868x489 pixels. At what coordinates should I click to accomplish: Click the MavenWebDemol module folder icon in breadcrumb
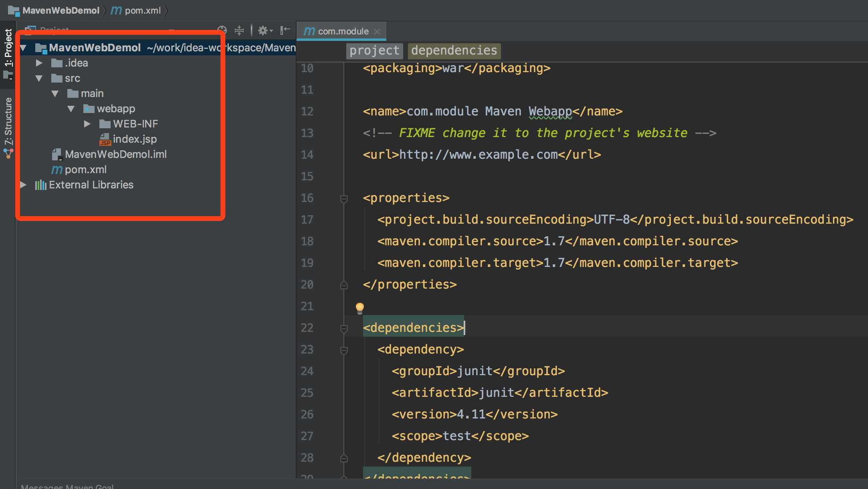point(14,10)
